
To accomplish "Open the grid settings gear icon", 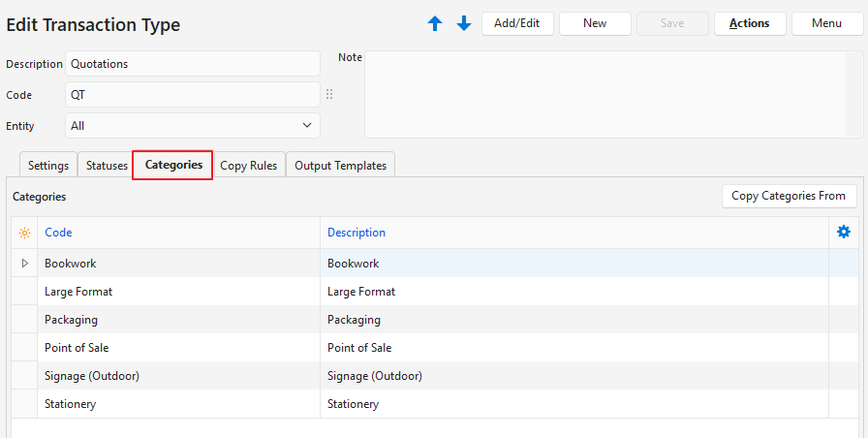I will [x=843, y=232].
